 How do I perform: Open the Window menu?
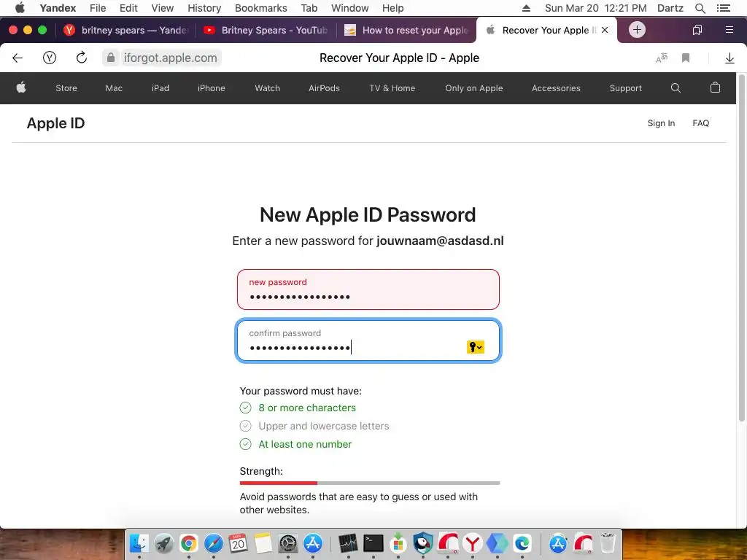[x=349, y=8]
